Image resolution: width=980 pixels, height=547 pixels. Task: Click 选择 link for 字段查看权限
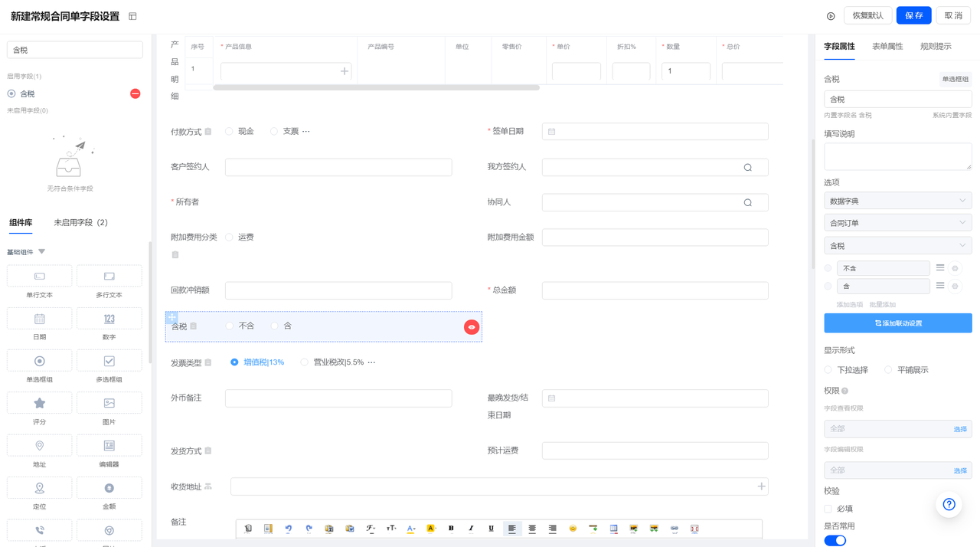click(x=960, y=430)
